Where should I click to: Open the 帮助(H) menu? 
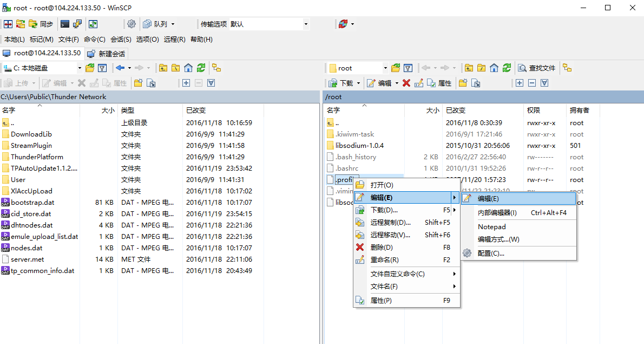pos(201,40)
